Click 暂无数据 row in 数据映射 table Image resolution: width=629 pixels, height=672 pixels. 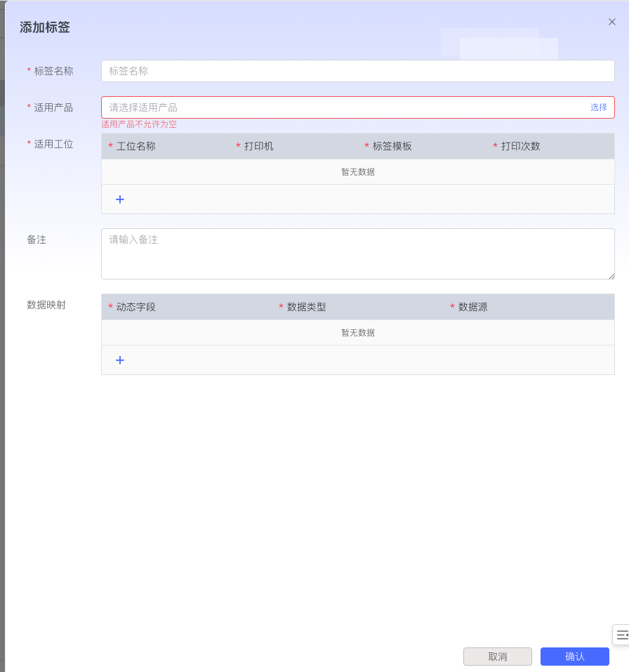pos(357,333)
